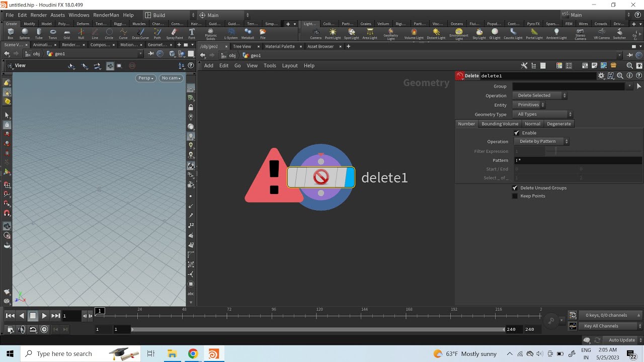This screenshot has height=362, width=644.
Task: Open the Windows menu
Action: [x=78, y=15]
